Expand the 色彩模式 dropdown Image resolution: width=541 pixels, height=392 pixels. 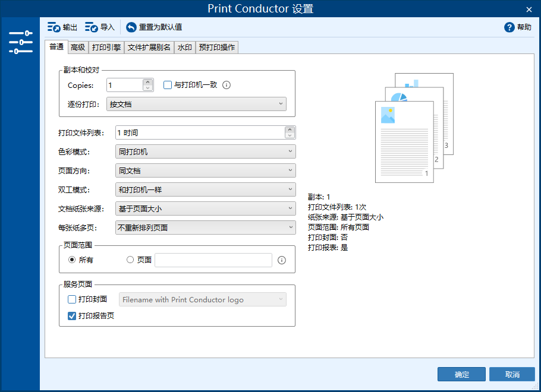click(205, 151)
